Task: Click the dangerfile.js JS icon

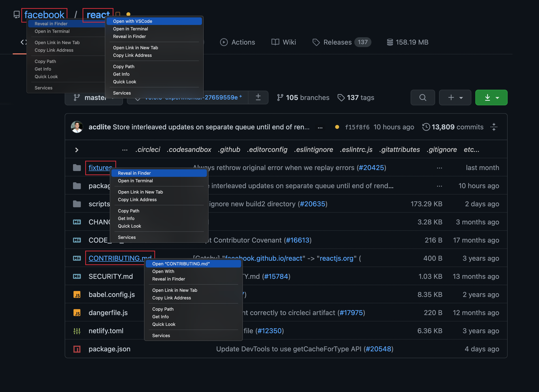Action: coord(77,313)
